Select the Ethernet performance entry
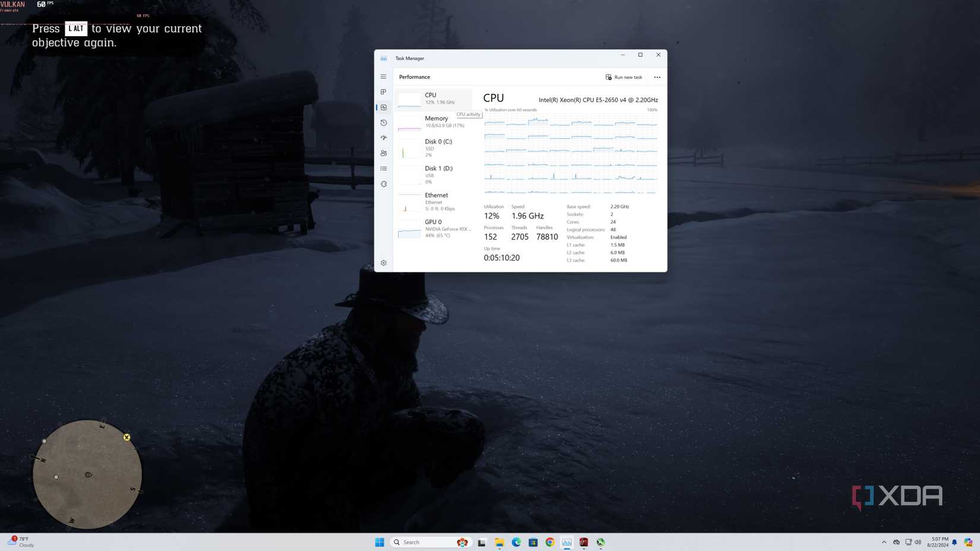 click(435, 201)
